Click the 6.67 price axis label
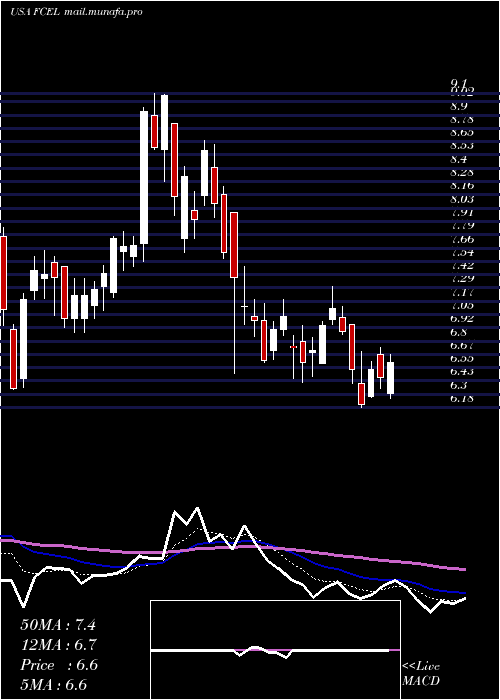500x700 pixels. (x=462, y=345)
